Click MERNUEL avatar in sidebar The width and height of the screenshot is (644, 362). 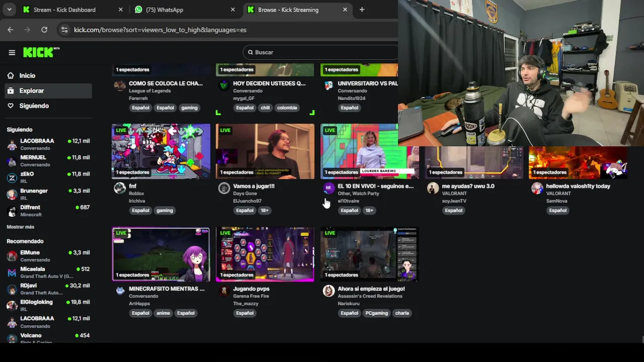point(12,161)
